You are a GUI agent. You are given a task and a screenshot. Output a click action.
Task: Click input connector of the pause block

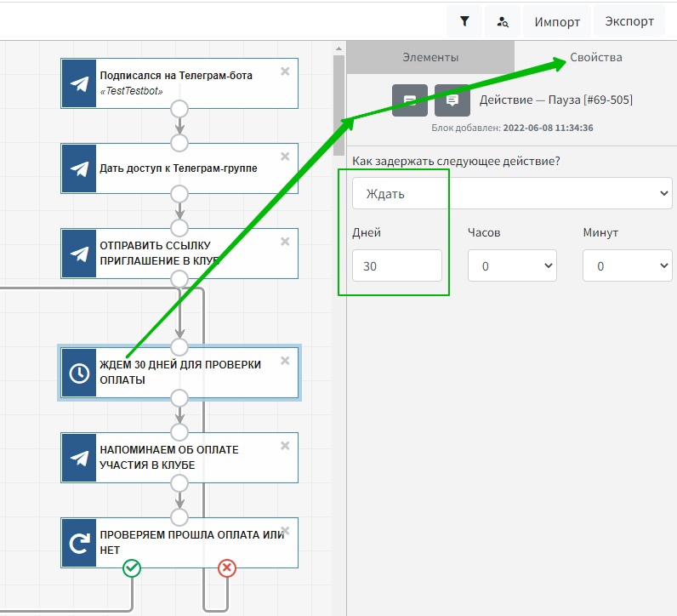click(179, 347)
